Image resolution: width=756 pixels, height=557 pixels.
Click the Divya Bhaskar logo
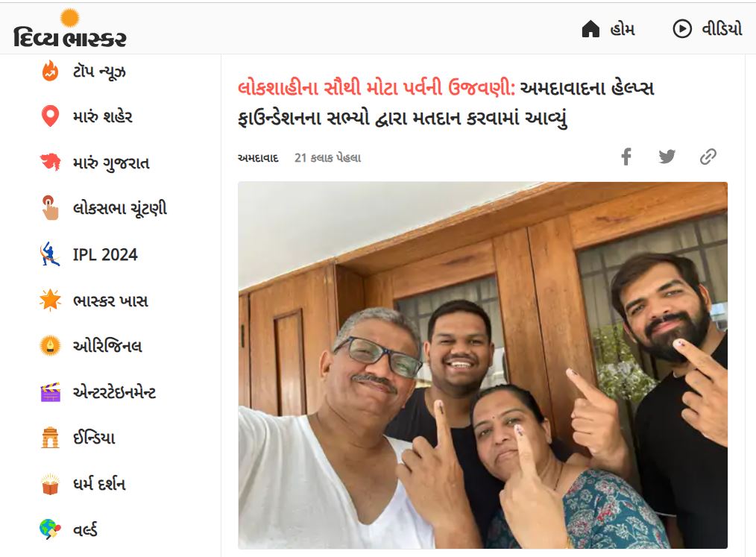coord(70,28)
